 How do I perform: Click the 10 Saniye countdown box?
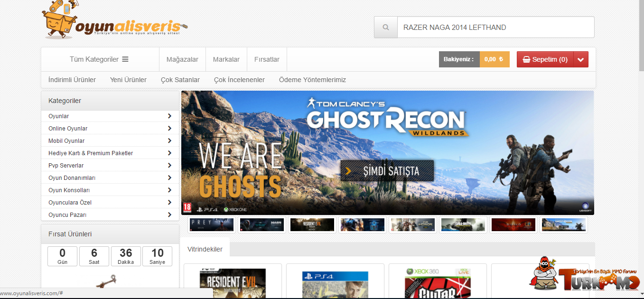coord(158,256)
